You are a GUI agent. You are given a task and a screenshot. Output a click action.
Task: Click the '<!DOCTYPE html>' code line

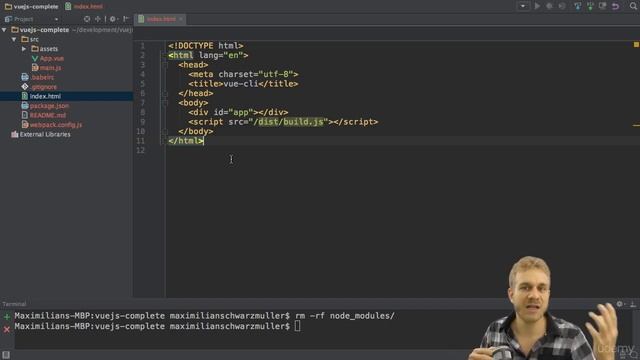point(206,46)
